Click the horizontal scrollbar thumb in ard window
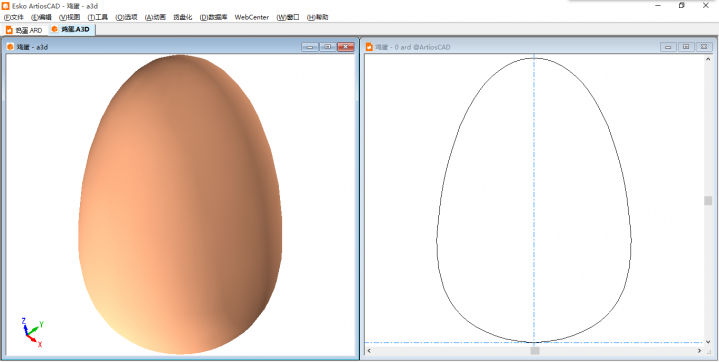 [535, 351]
